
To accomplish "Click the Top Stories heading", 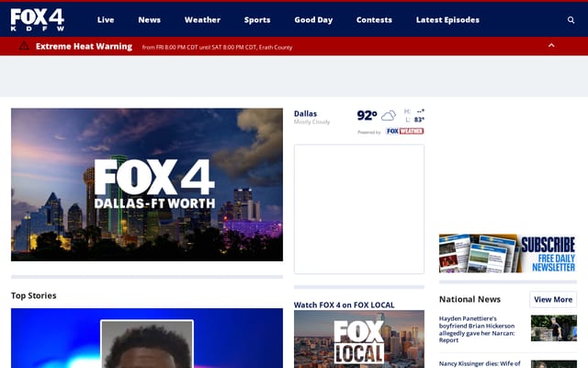I will click(x=34, y=295).
